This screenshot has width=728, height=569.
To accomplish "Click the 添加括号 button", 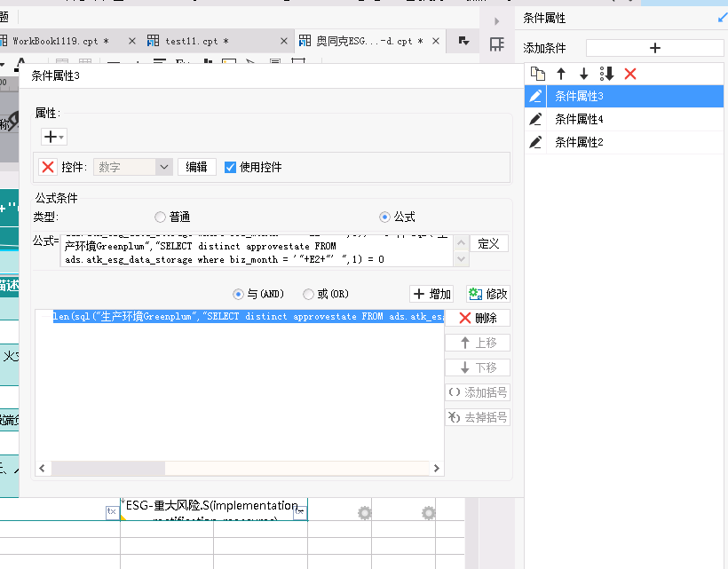I will [x=478, y=392].
